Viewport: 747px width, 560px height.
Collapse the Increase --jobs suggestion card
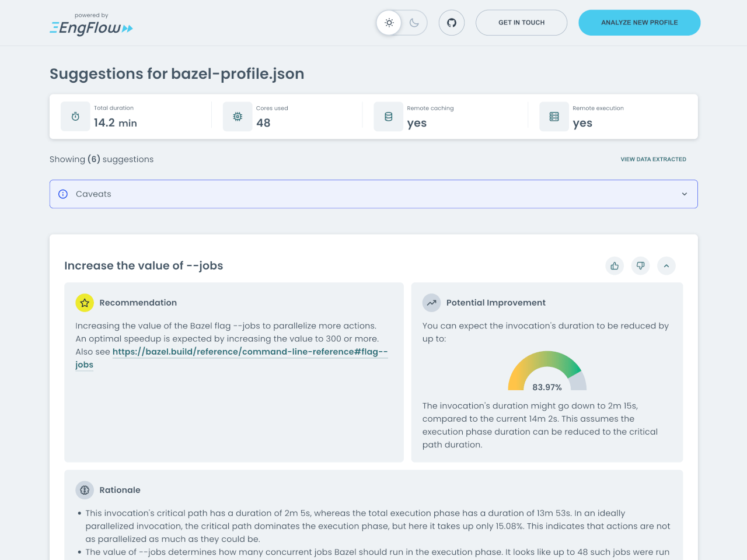coord(666,265)
